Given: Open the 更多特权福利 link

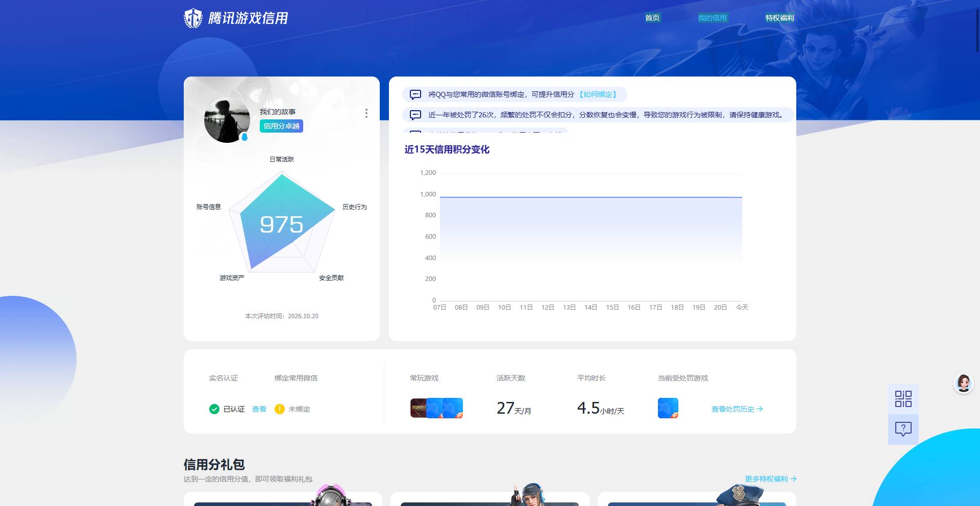Looking at the screenshot, I should [x=770, y=479].
